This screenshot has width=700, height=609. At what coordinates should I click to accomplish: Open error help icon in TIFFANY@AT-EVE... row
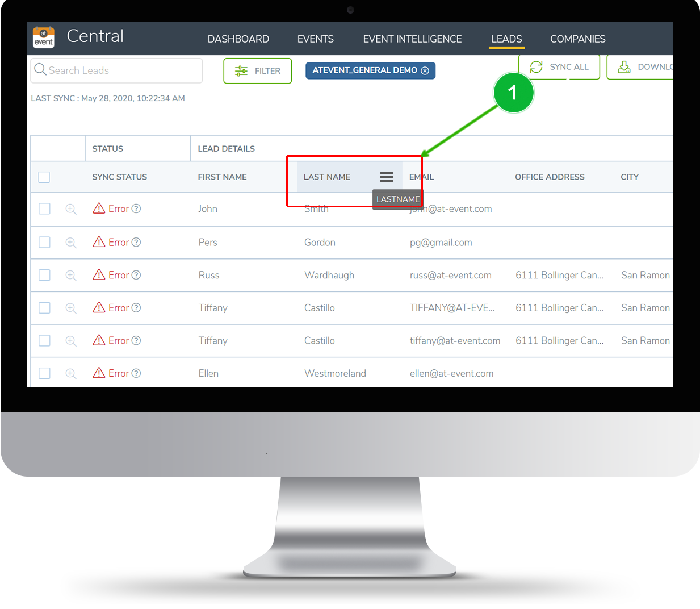pyautogui.click(x=136, y=307)
